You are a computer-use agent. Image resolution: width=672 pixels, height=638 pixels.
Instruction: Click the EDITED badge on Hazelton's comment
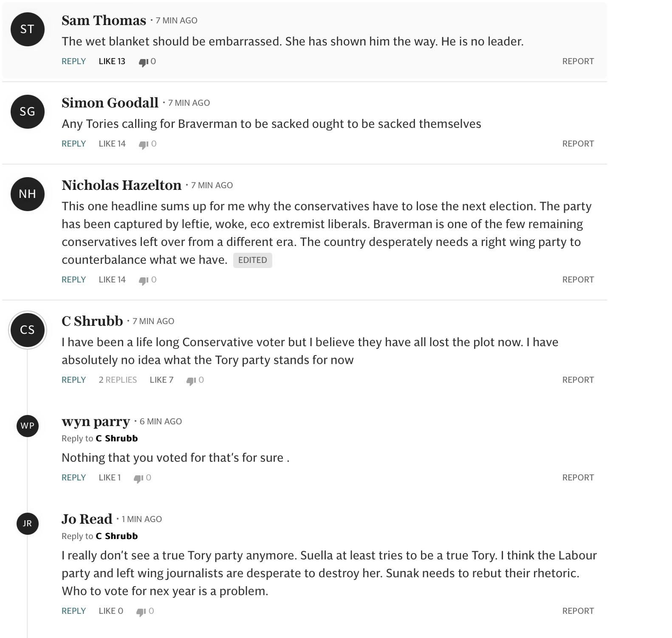[252, 260]
